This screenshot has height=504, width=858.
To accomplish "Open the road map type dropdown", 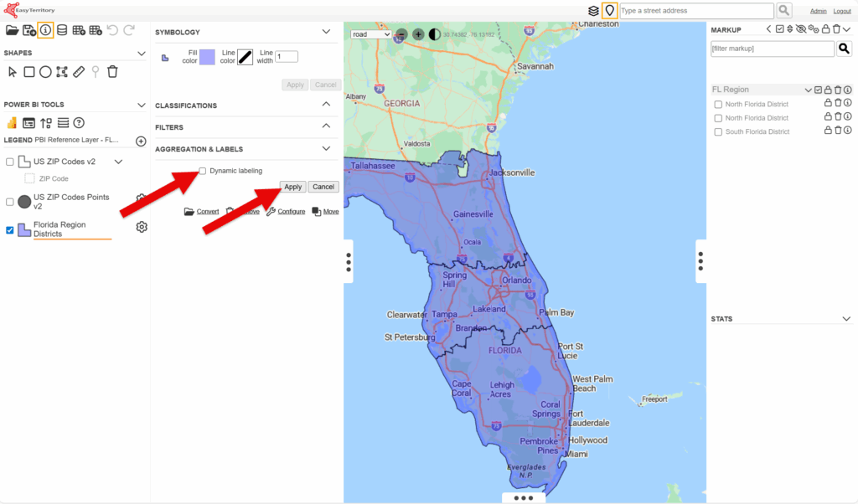I will point(371,34).
